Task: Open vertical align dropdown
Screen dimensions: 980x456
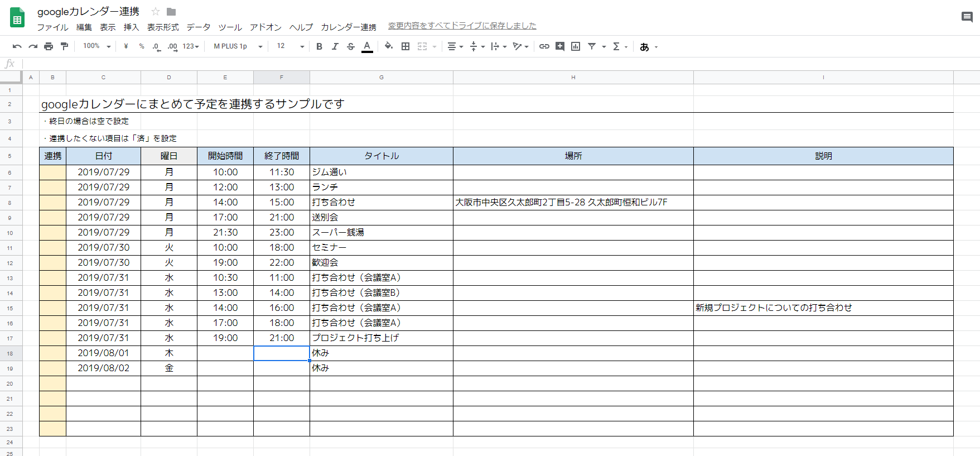Action: tap(477, 46)
